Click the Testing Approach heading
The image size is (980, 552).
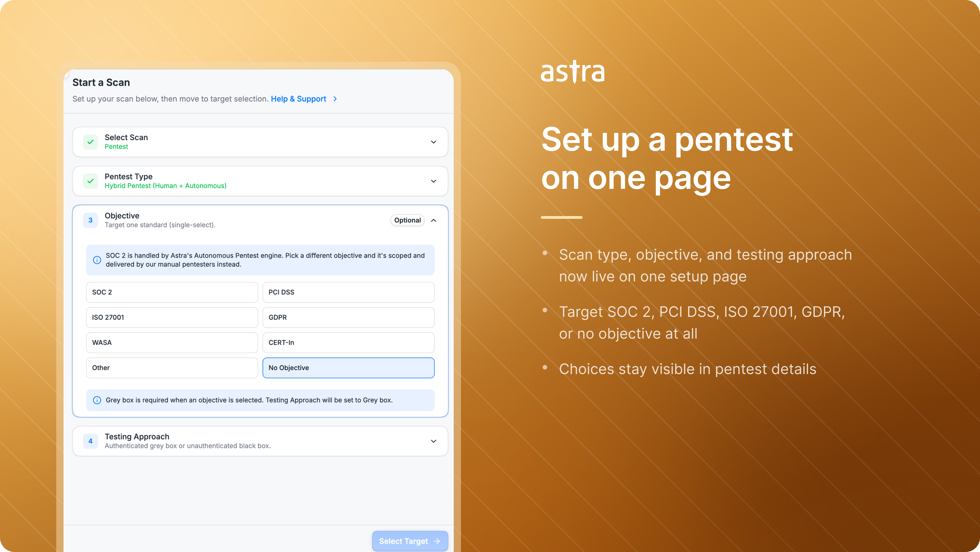click(137, 437)
